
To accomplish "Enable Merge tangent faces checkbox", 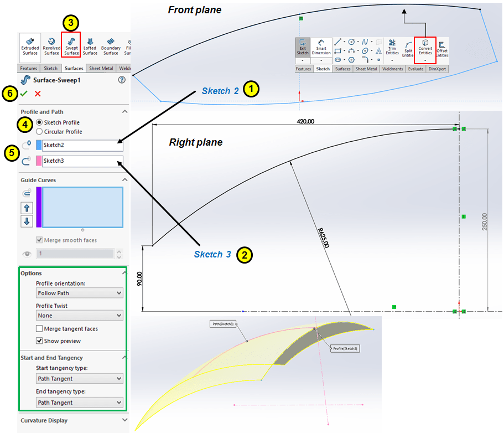I will pyautogui.click(x=40, y=329).
